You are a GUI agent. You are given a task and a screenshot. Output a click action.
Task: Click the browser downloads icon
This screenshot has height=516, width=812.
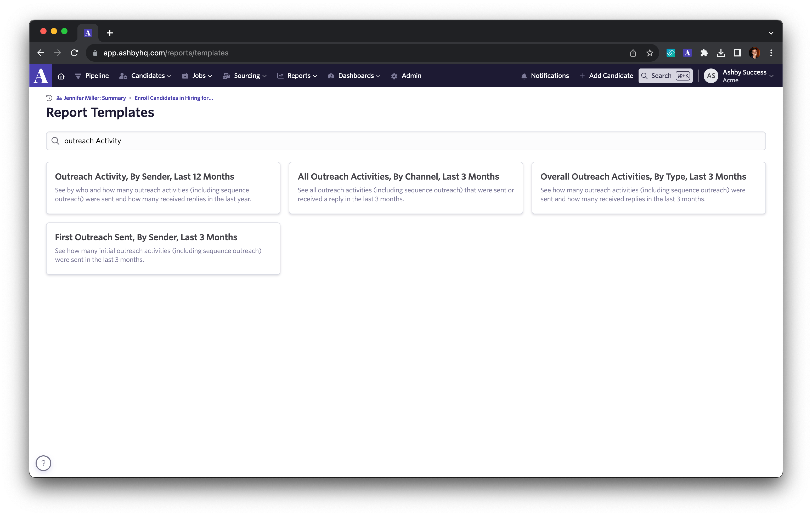coord(721,53)
